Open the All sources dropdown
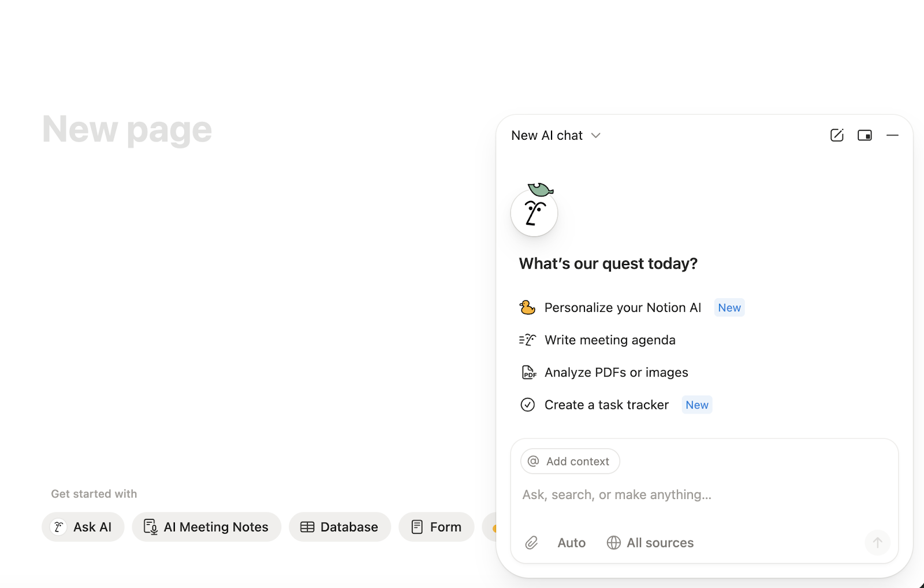924x588 pixels. (x=660, y=543)
